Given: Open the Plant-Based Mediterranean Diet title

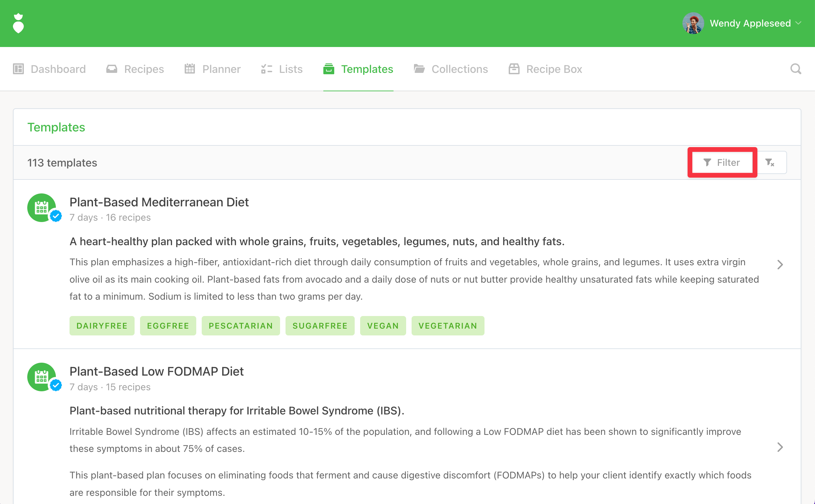Looking at the screenshot, I should click(159, 202).
